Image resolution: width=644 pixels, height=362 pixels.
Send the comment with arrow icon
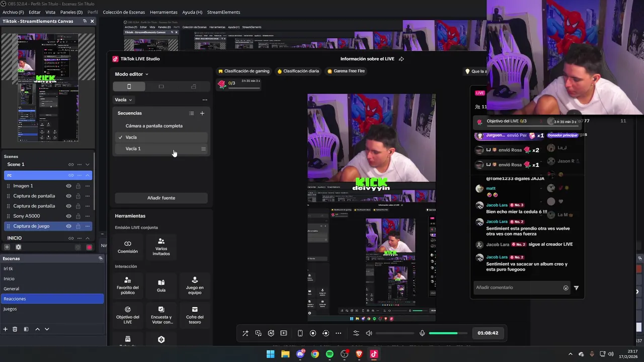(x=576, y=288)
